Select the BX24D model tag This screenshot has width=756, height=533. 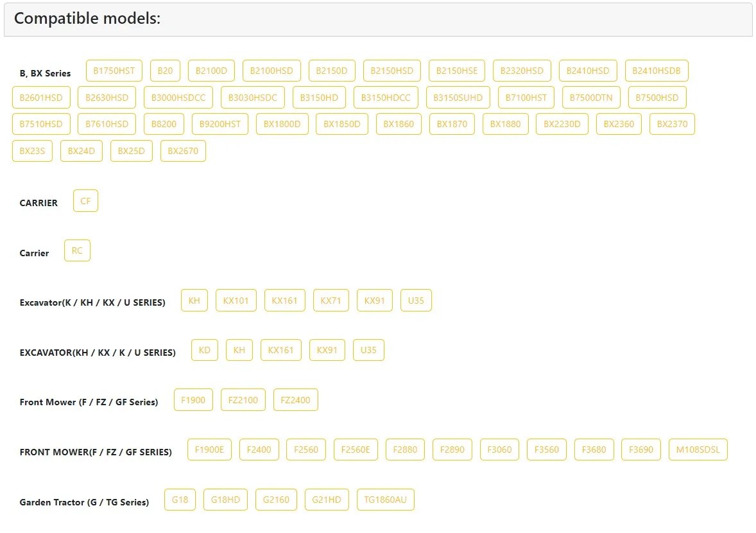82,151
